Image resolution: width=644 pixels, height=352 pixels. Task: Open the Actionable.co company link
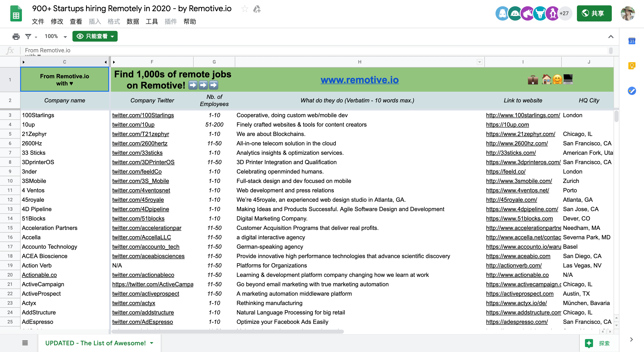point(39,275)
